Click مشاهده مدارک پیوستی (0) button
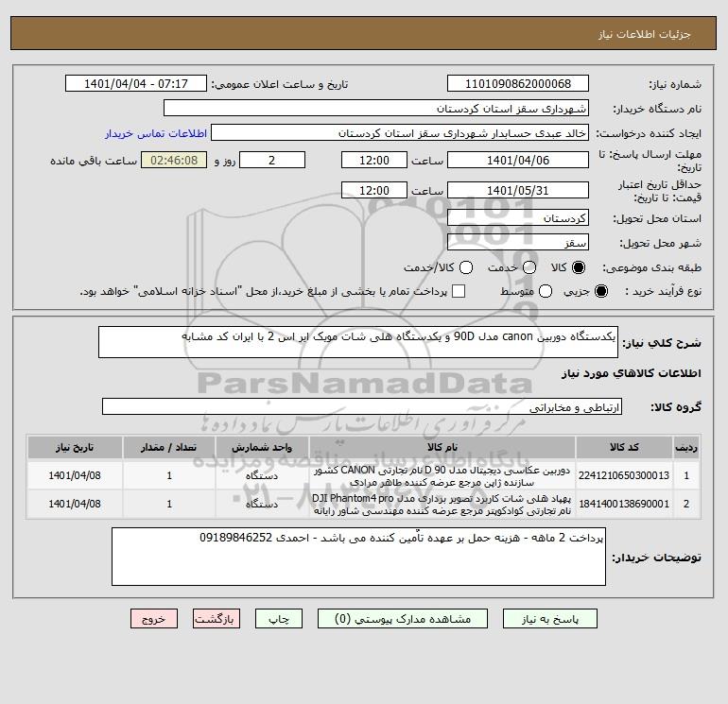728x704 pixels. [x=403, y=619]
